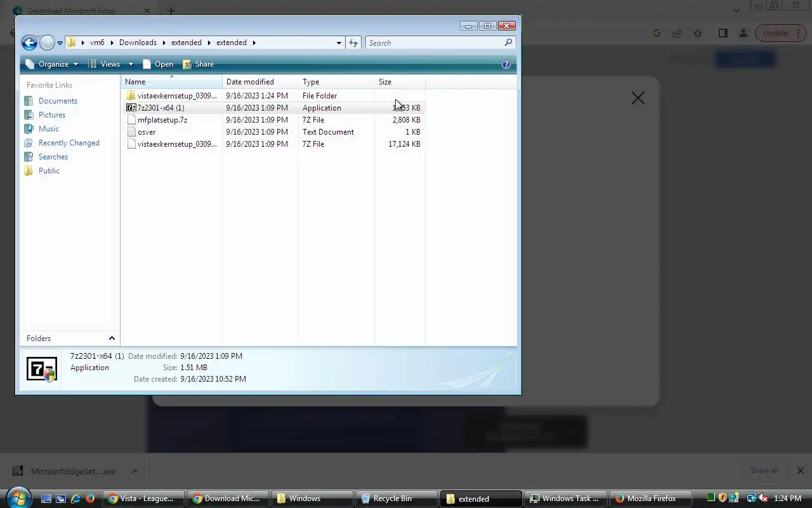Click Open in the Explorer toolbar
The width and height of the screenshot is (812, 508).
pos(158,64)
